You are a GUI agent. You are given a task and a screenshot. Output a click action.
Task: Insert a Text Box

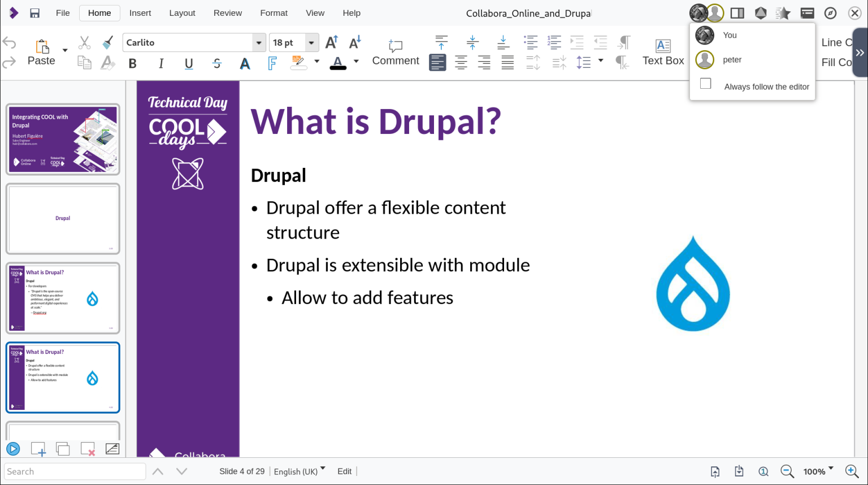[663, 53]
